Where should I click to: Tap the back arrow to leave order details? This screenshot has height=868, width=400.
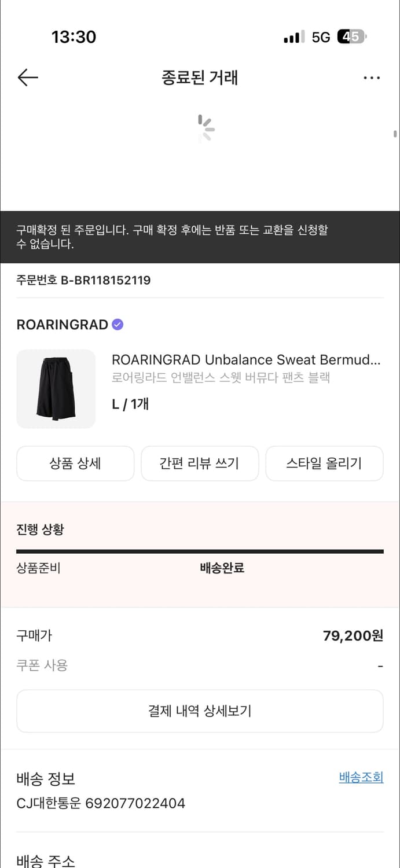pyautogui.click(x=27, y=77)
